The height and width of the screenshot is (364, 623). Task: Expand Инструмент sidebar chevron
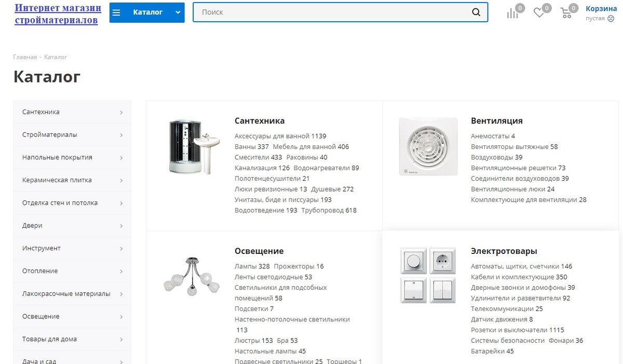(121, 249)
